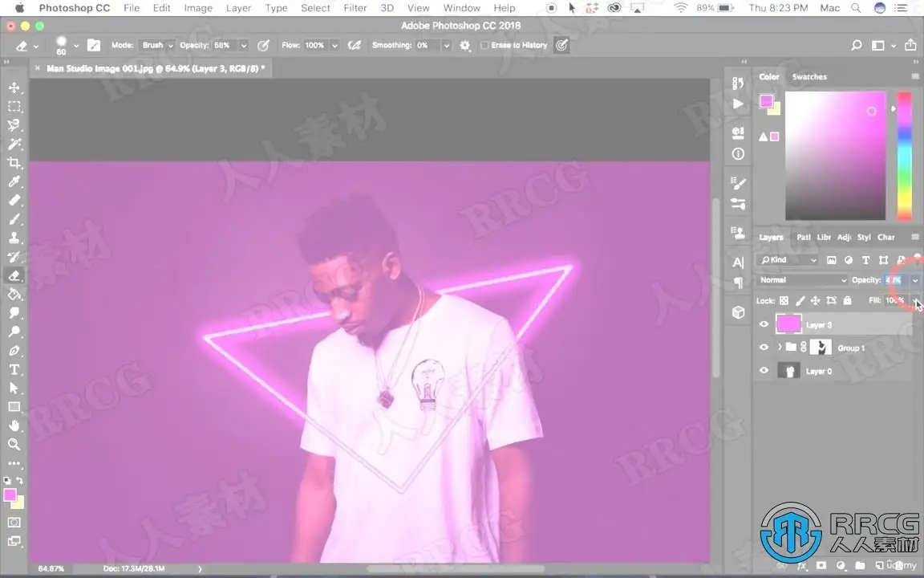This screenshot has height=578, width=924.
Task: Switch to the Styl tab
Action: (x=864, y=237)
